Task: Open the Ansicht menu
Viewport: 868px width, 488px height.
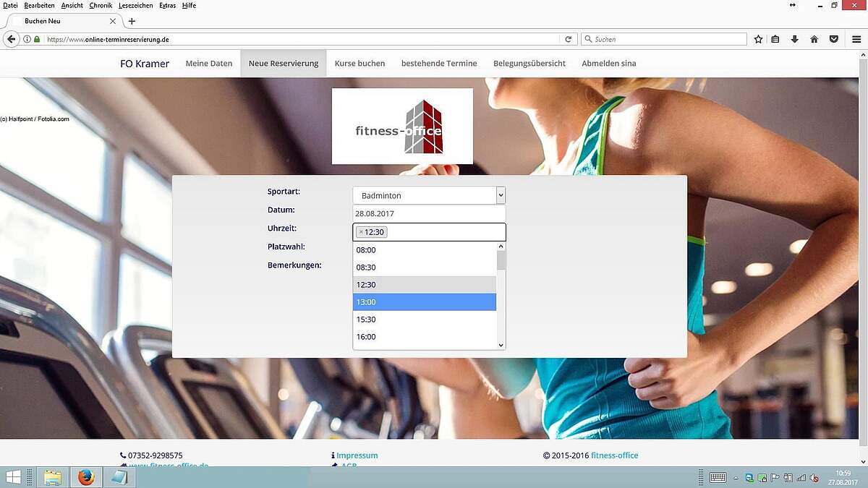Action: point(72,5)
